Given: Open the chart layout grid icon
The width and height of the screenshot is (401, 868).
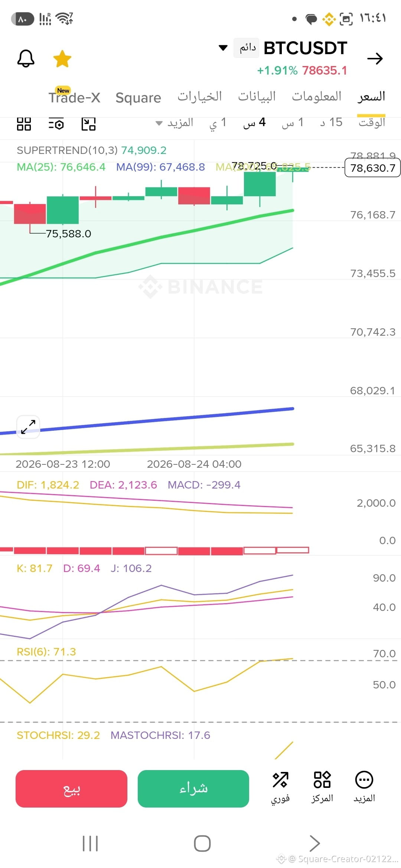Looking at the screenshot, I should pos(24,124).
